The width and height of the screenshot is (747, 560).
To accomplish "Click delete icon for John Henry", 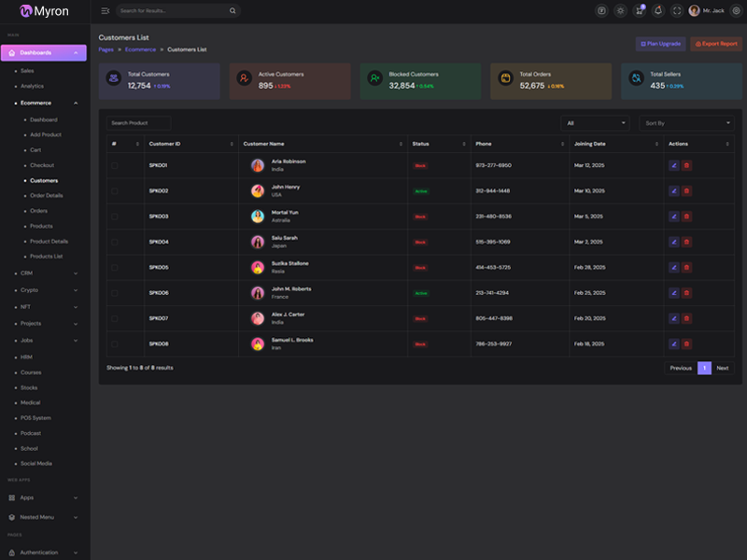I will 686,190.
